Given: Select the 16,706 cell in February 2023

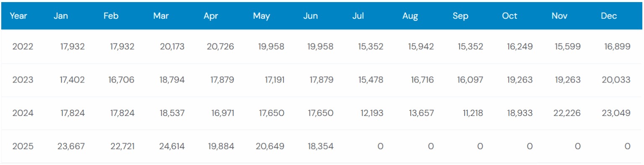Looking at the screenshot, I should coord(122,80).
